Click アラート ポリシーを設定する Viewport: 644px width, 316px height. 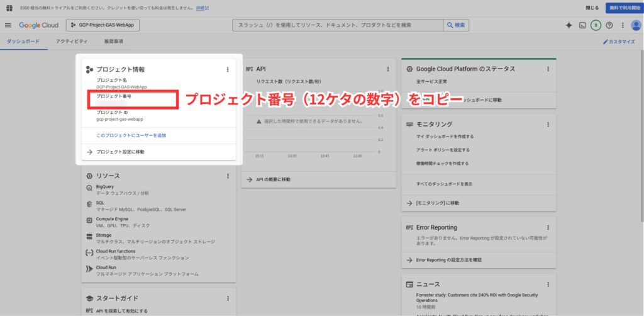coord(443,150)
